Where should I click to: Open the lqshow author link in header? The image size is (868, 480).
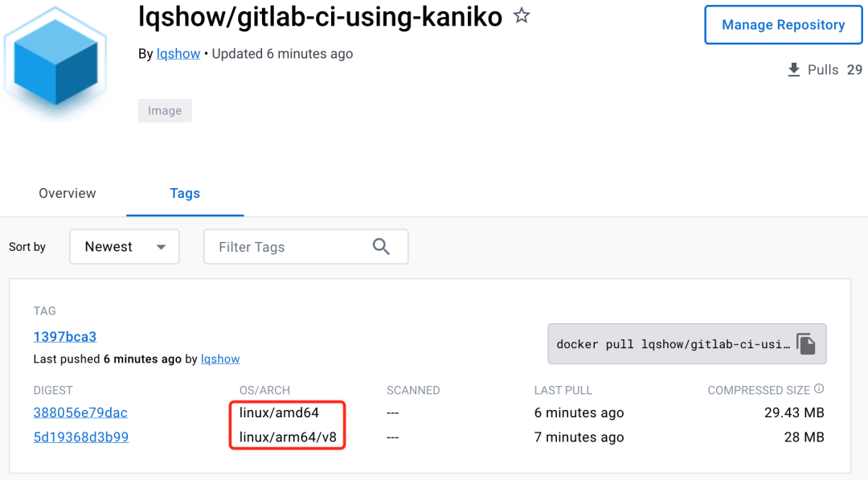tap(178, 54)
